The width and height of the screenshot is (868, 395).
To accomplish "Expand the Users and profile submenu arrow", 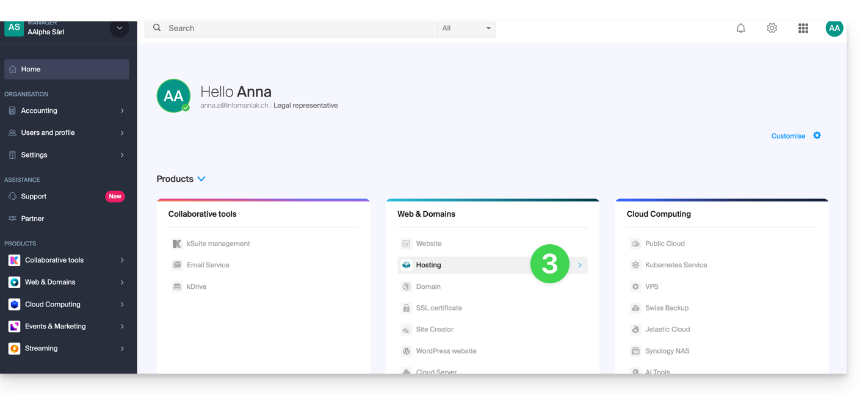I will pyautogui.click(x=122, y=133).
